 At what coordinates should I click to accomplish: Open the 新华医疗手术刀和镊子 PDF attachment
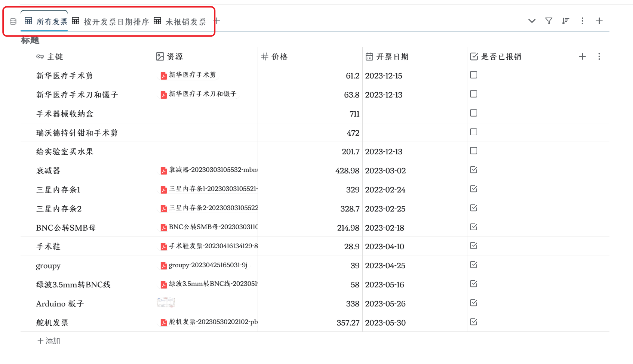[x=199, y=94]
